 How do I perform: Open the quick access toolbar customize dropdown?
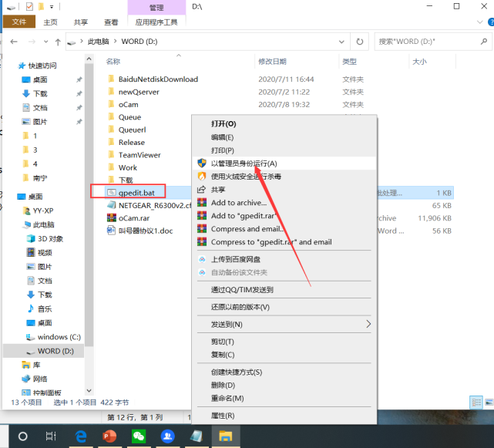pos(52,7)
